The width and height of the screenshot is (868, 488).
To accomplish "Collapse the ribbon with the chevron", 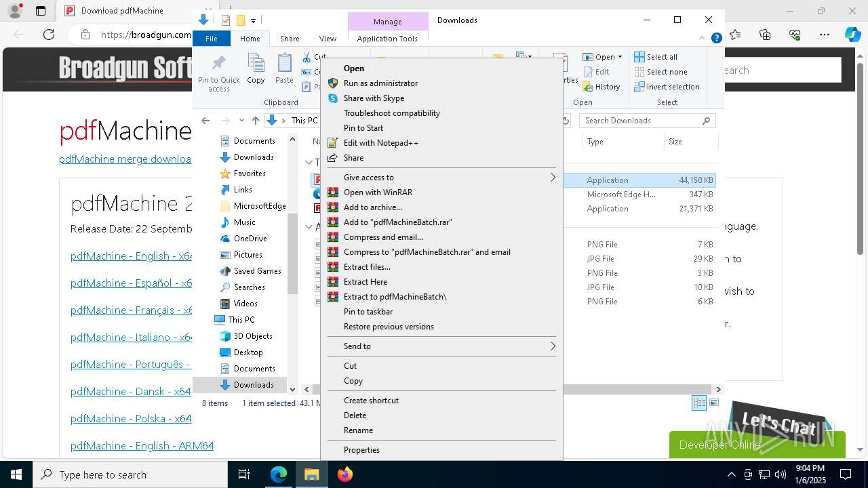I will tap(703, 39).
